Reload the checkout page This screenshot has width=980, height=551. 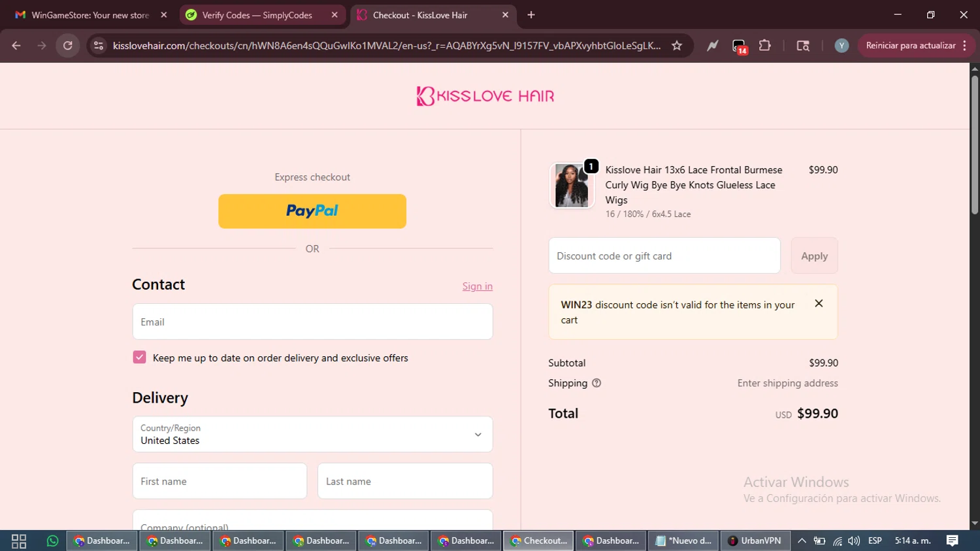click(68, 46)
